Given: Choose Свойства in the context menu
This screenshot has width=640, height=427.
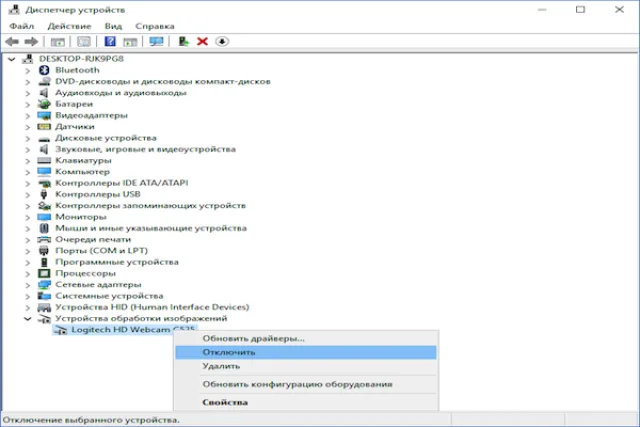Looking at the screenshot, I should pyautogui.click(x=306, y=402).
